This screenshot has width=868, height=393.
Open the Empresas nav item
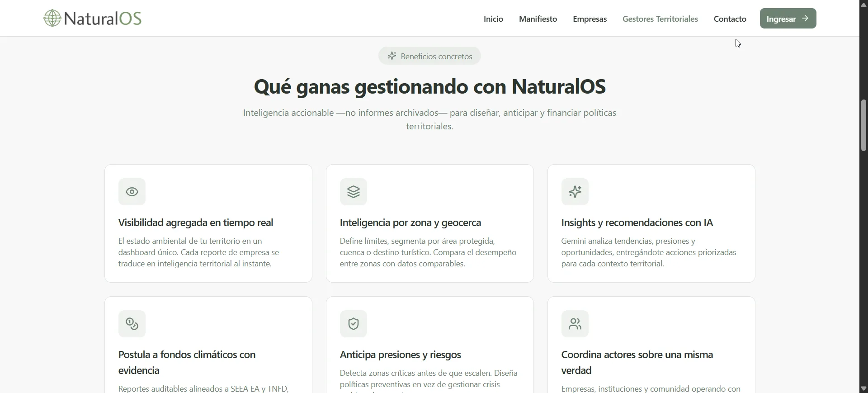(590, 19)
